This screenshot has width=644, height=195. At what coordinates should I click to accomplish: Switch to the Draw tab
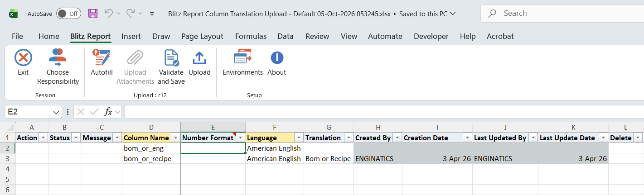click(x=161, y=36)
